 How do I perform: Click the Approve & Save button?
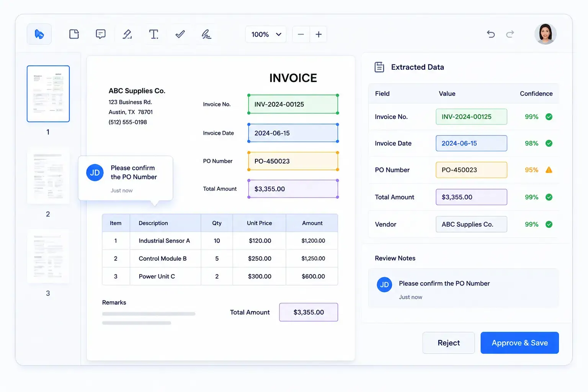pyautogui.click(x=519, y=343)
